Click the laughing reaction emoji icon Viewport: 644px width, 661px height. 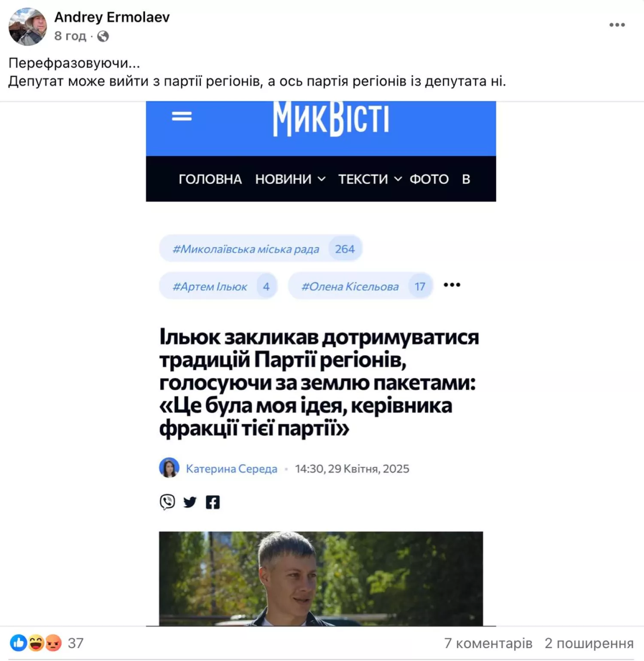pos(36,643)
